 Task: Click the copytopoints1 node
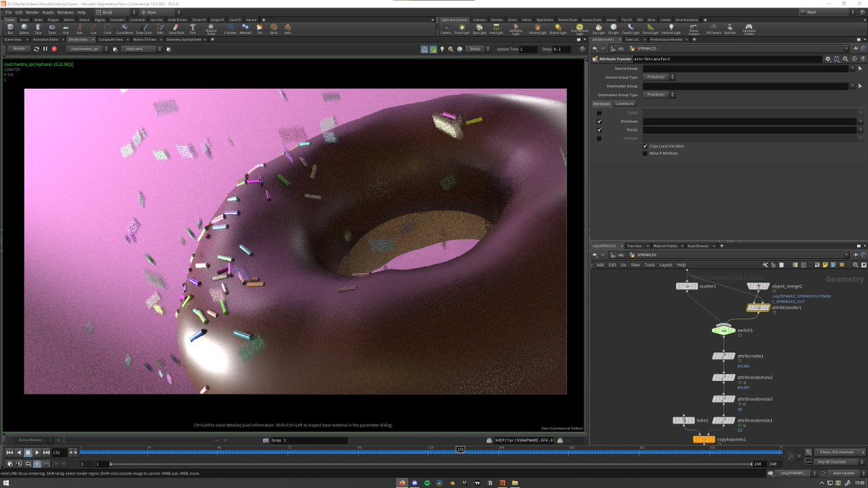pyautogui.click(x=704, y=439)
